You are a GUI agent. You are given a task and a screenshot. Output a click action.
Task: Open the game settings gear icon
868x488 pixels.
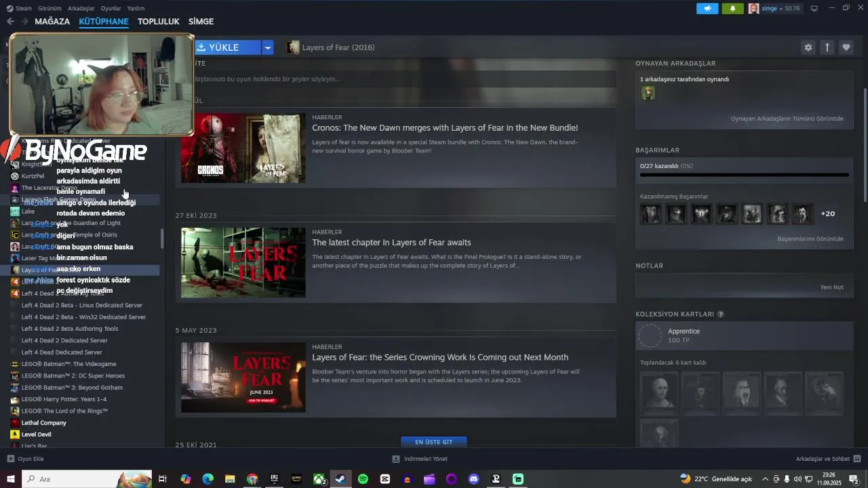pos(808,47)
